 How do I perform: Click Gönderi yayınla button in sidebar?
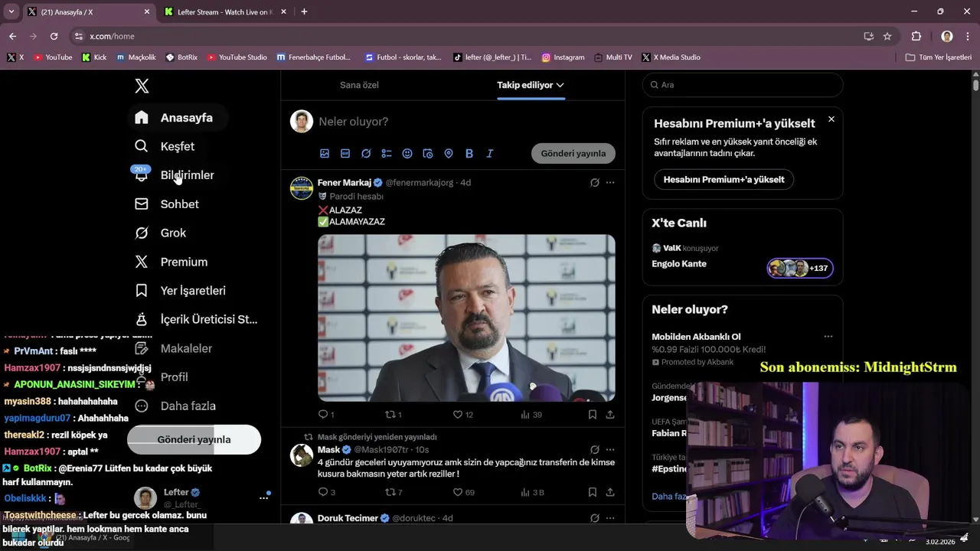point(194,439)
